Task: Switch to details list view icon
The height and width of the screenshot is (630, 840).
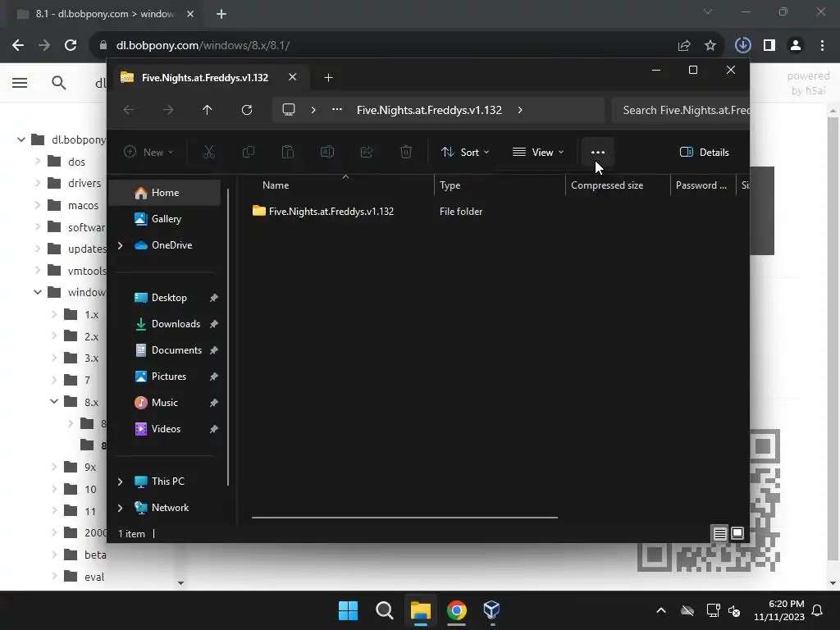Action: click(x=720, y=533)
